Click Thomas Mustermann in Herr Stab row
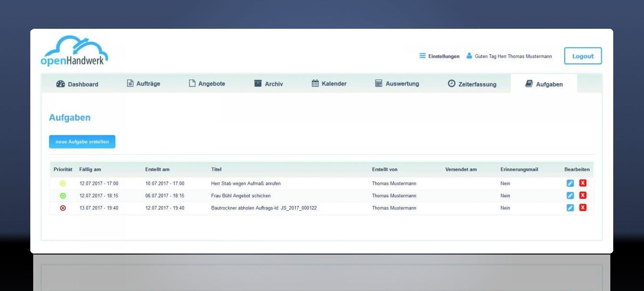Viewport: 644px width, 291px height. (394, 183)
